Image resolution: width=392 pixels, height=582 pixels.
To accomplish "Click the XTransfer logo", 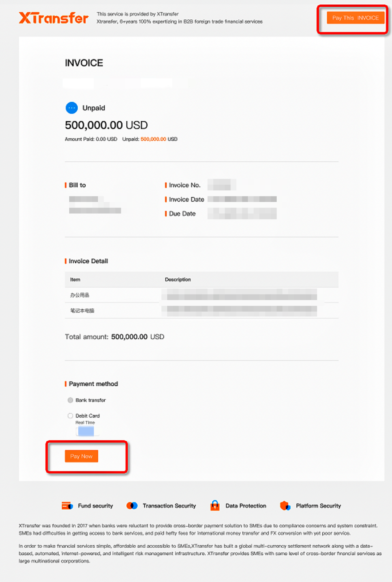I will coord(53,18).
